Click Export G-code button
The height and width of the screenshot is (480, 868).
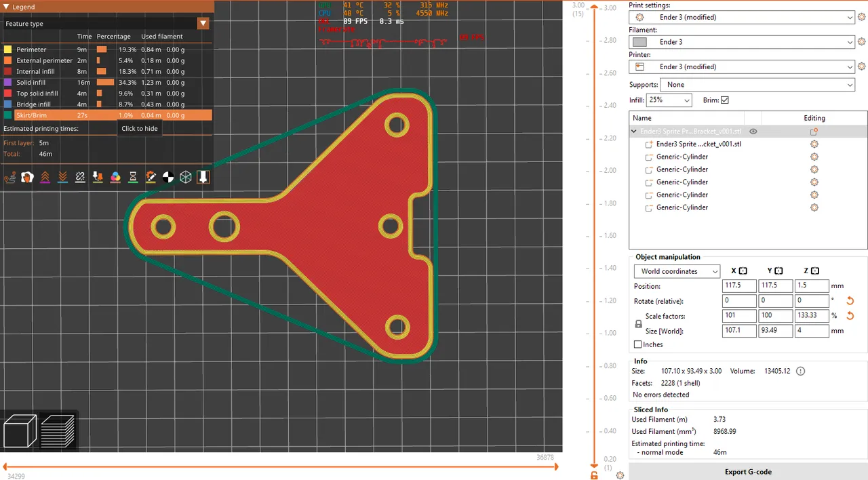[748, 472]
